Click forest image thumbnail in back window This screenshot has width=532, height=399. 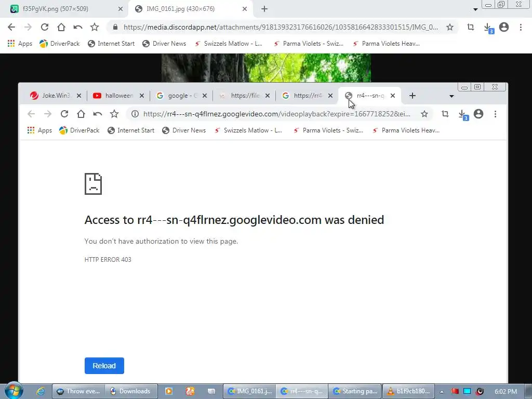coord(266,68)
